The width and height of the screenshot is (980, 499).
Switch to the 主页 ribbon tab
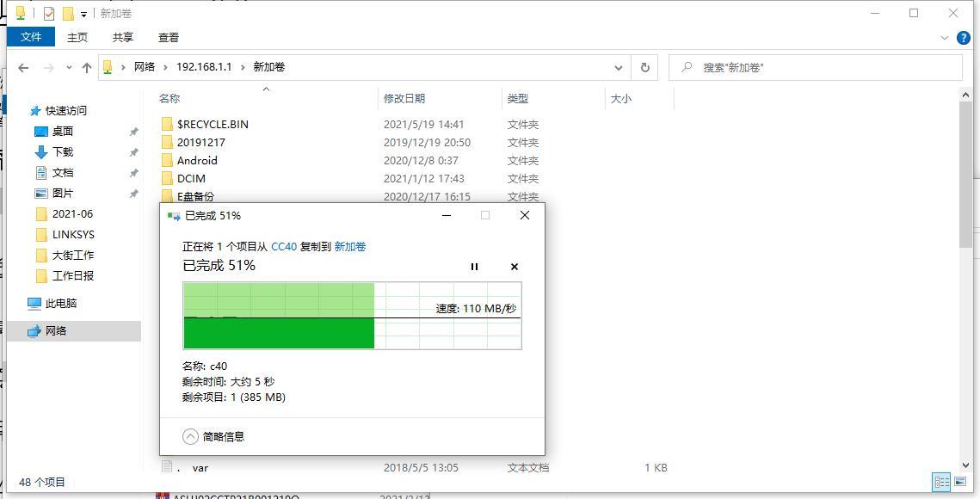click(77, 38)
